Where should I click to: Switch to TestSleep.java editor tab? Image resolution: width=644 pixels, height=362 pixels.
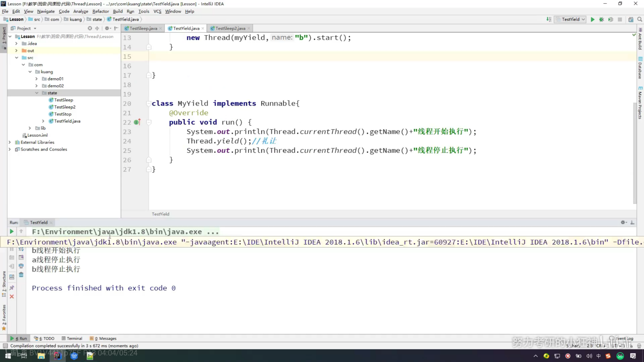143,28
